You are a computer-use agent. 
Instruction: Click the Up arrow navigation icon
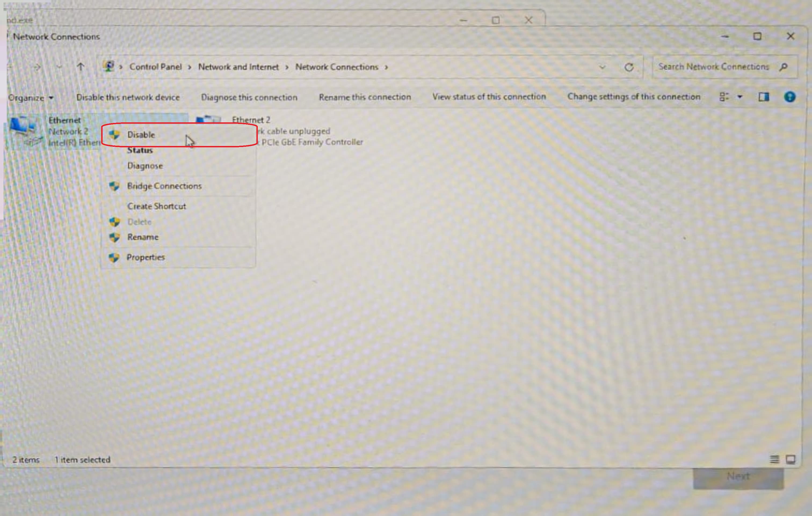coord(80,67)
